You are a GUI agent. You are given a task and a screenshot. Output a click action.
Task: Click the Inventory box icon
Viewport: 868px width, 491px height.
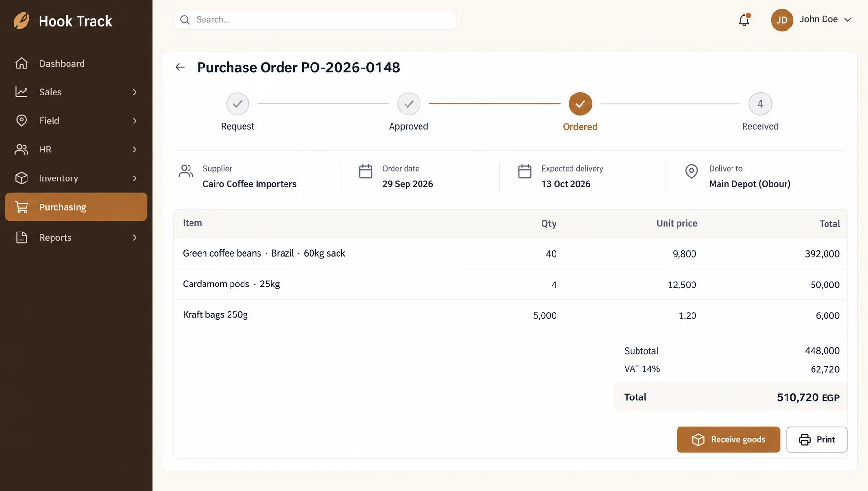point(22,178)
